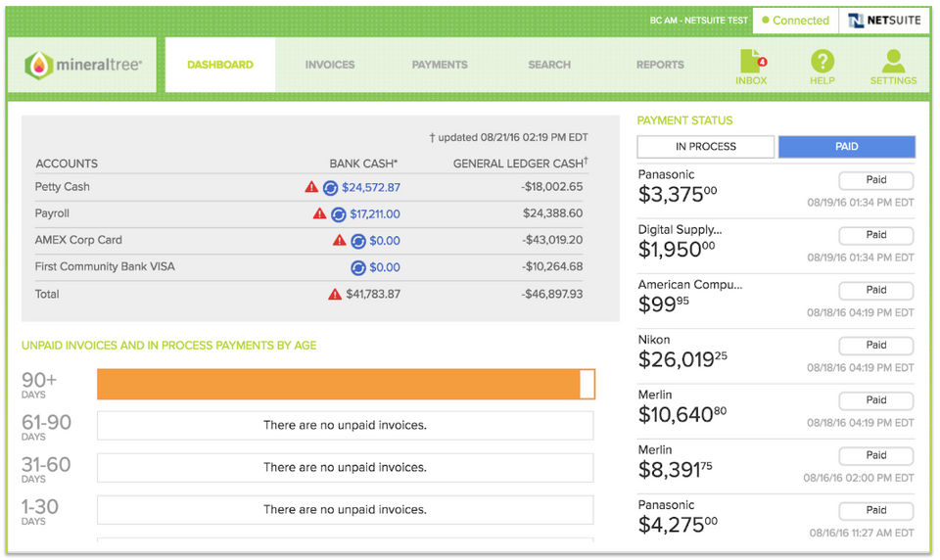The width and height of the screenshot is (940, 560).
Task: Click the orange 90+ days invoice bar
Action: tap(339, 384)
